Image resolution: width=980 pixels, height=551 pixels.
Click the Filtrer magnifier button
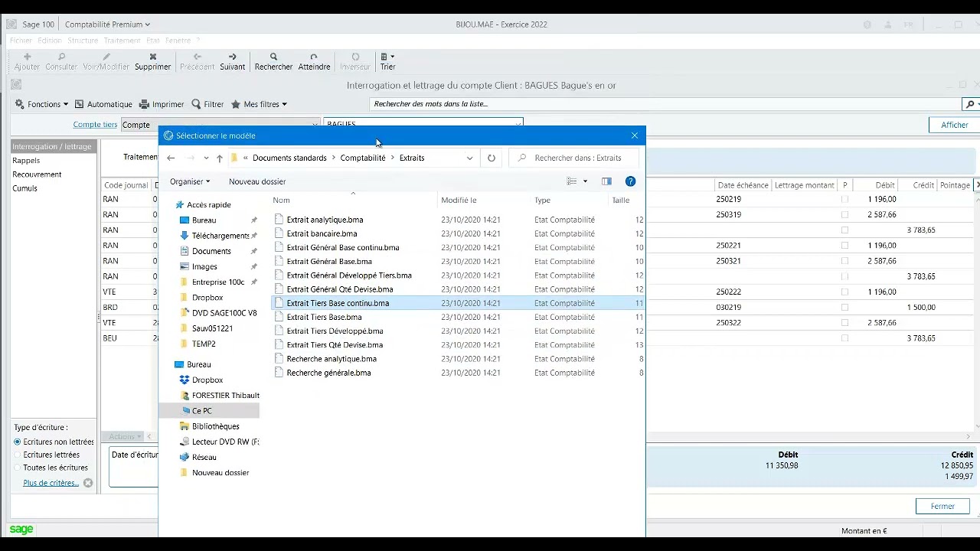(x=207, y=104)
